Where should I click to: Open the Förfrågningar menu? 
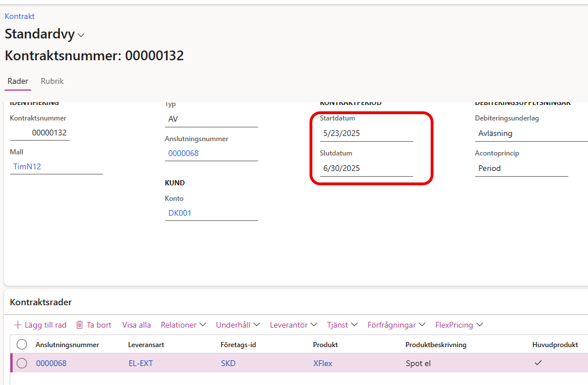pos(396,325)
